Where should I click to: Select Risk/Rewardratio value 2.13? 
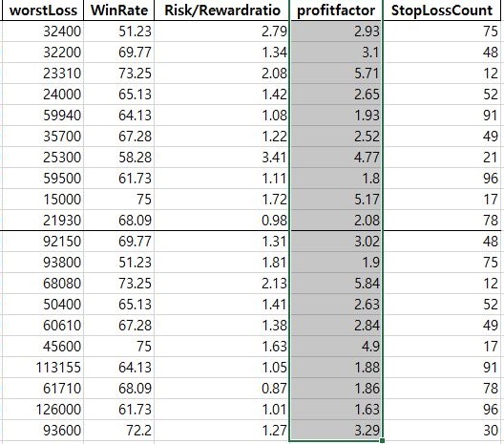tap(222, 283)
